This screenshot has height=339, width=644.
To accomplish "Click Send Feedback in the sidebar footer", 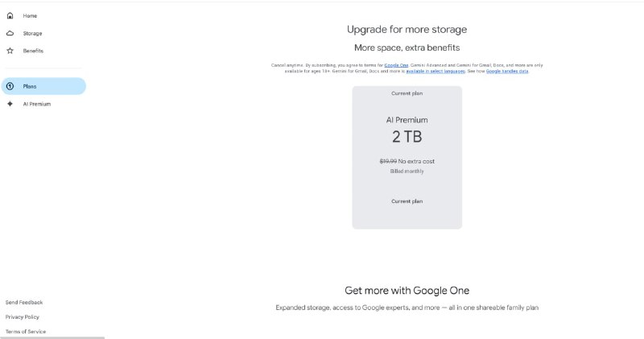I will (24, 302).
